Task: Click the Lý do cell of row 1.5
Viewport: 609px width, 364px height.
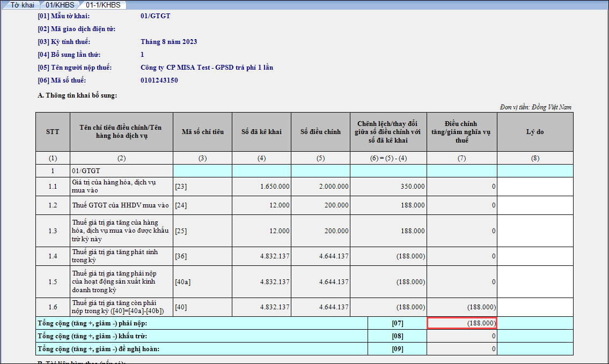Action: (x=534, y=281)
